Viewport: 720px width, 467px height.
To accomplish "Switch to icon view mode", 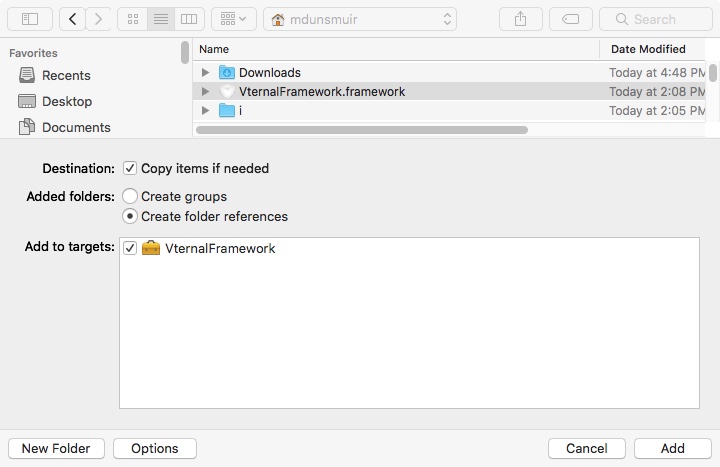I will point(133,19).
